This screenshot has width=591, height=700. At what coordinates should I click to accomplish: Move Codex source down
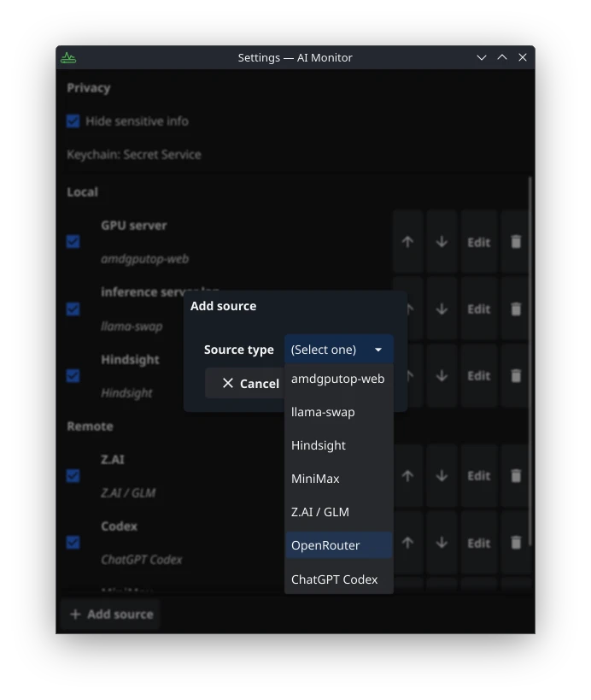click(442, 543)
